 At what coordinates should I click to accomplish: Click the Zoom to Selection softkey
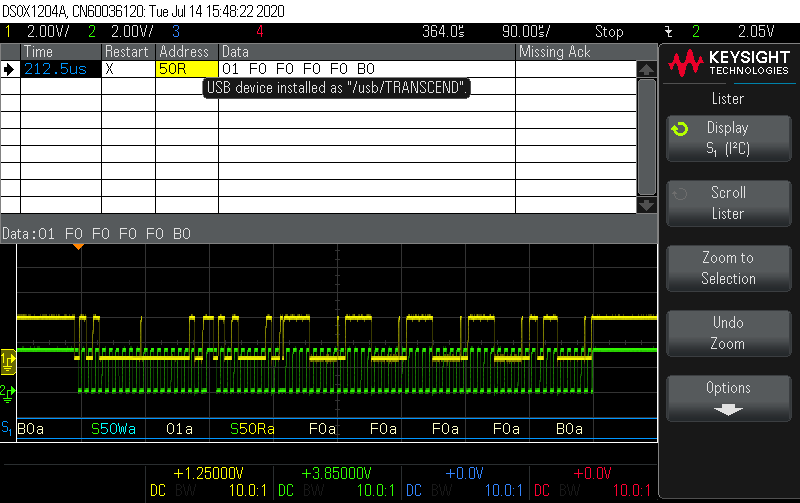tap(729, 268)
